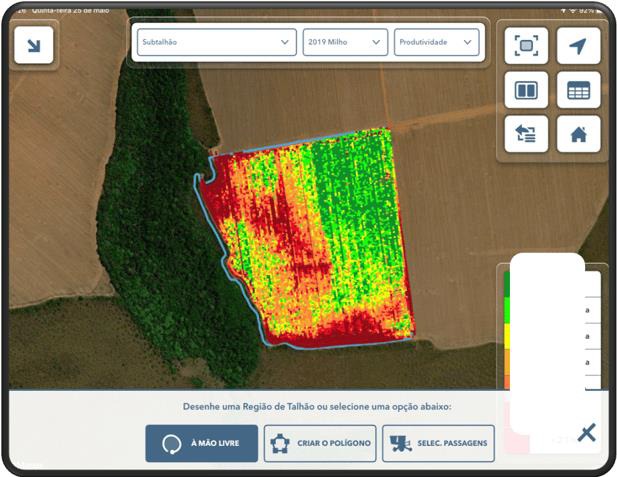
Task: Select the À Mão Livre drawing option
Action: (x=201, y=443)
